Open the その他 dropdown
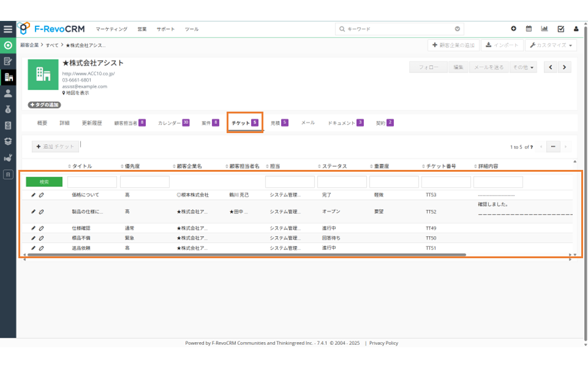Viewport: 588px width, 368px height. [524, 67]
